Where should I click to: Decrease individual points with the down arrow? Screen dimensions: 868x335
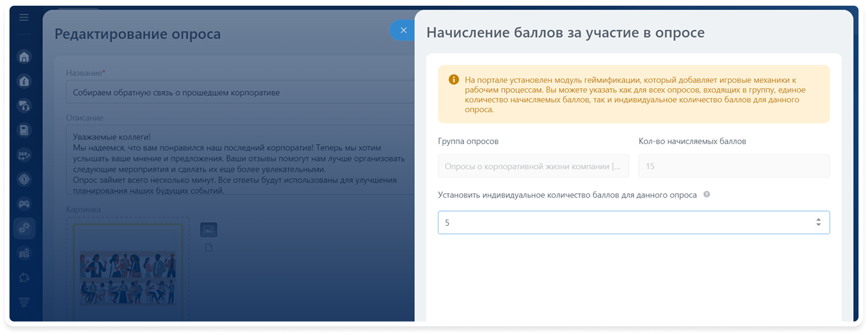(818, 225)
